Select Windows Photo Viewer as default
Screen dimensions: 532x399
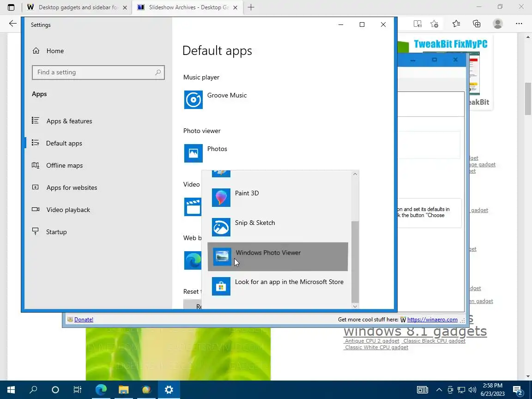[x=278, y=257]
